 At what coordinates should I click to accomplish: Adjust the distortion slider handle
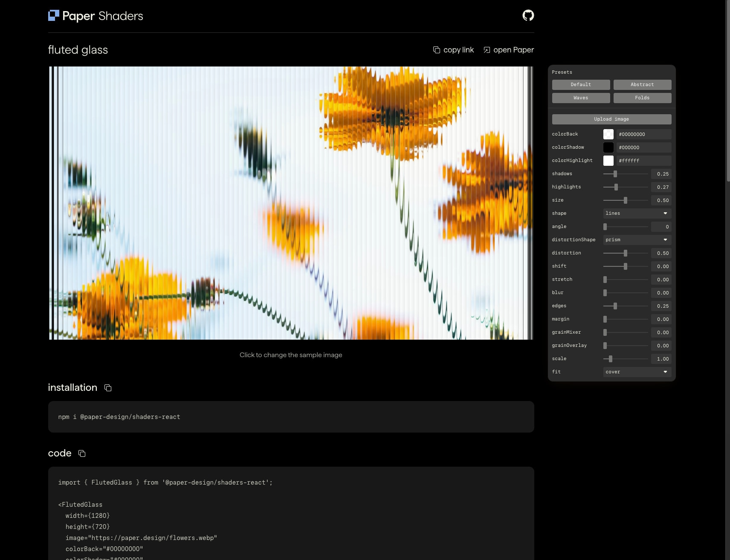(626, 253)
